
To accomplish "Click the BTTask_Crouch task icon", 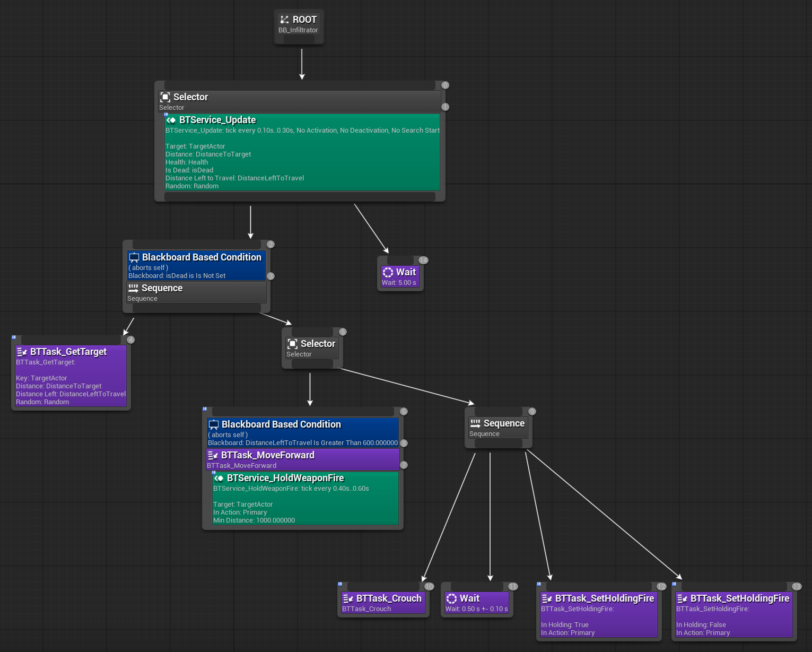I will tap(348, 598).
